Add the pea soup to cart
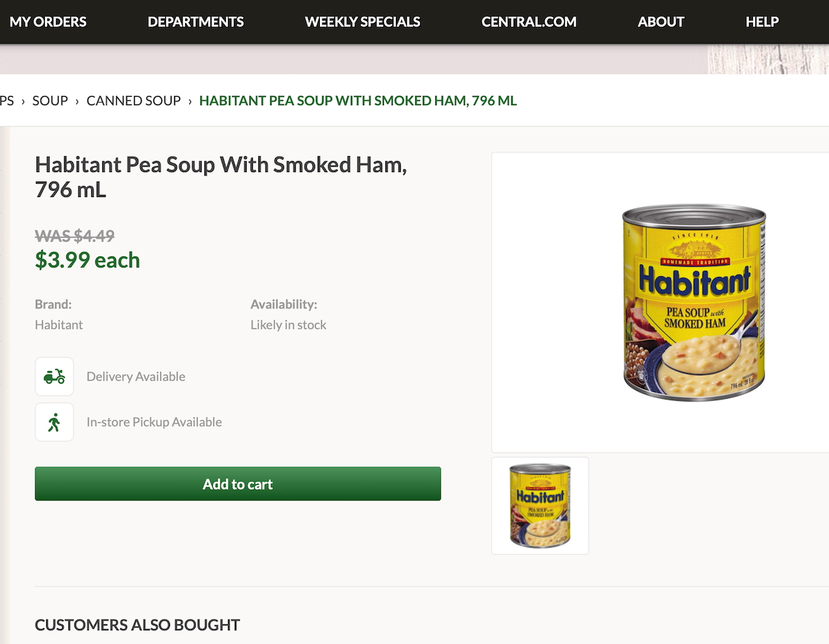The width and height of the screenshot is (829, 644). 238,484
